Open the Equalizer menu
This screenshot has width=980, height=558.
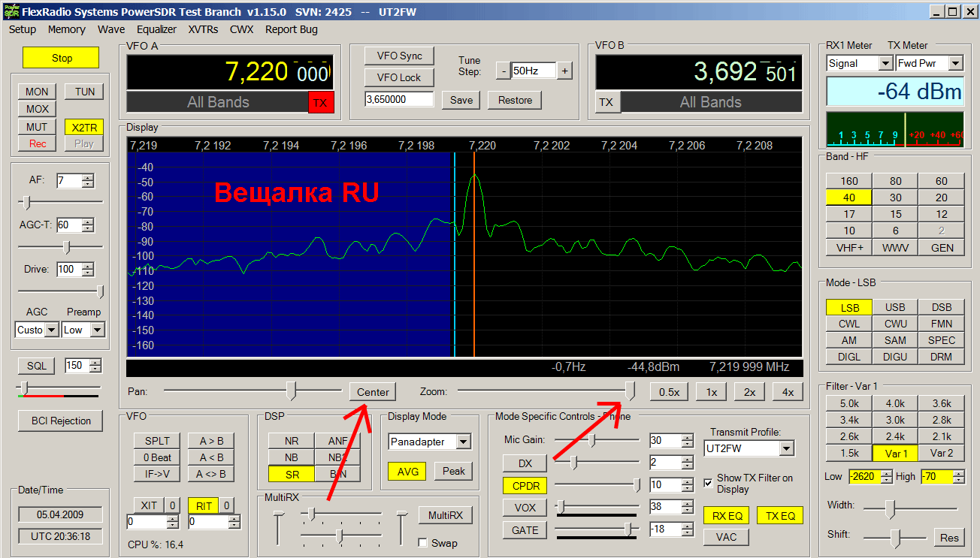pyautogui.click(x=156, y=29)
